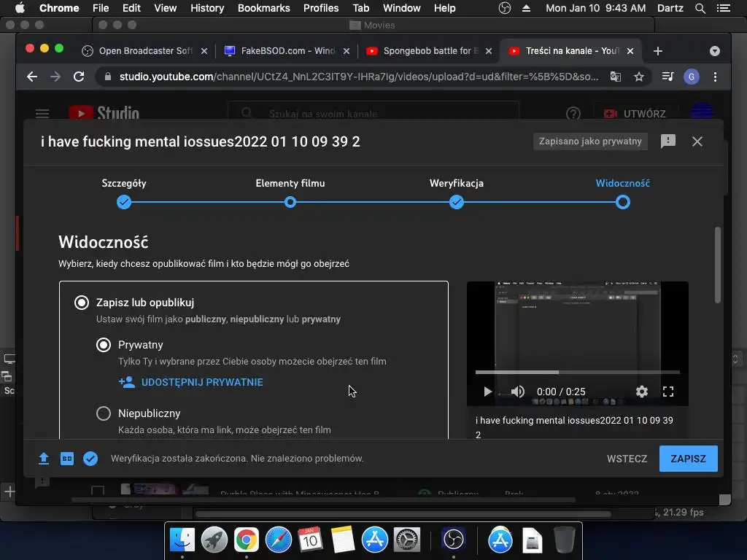The height and width of the screenshot is (560, 747).
Task: Click the WSTECZ button
Action: (627, 459)
